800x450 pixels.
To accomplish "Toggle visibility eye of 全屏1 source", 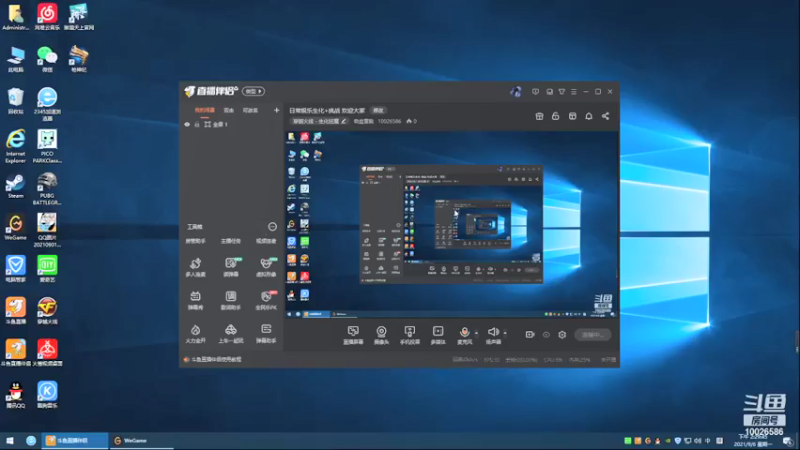I will [187, 124].
